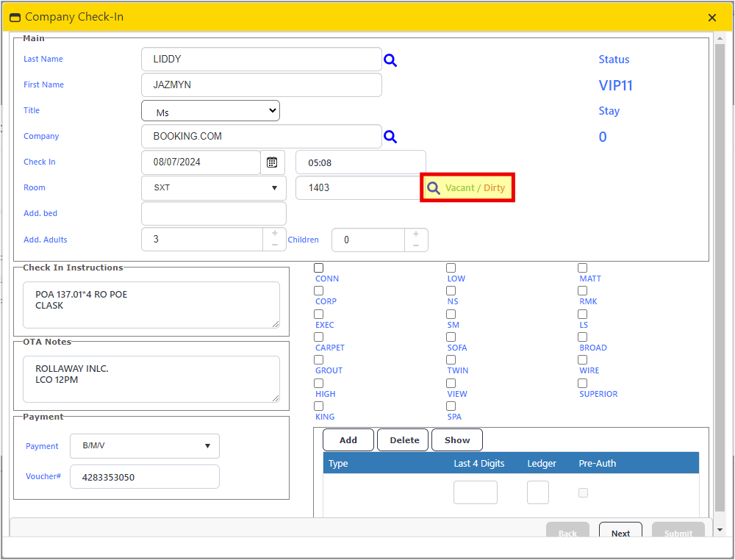735x560 pixels.
Task: Click the check-in date field 08/07/2024
Action: click(x=201, y=162)
